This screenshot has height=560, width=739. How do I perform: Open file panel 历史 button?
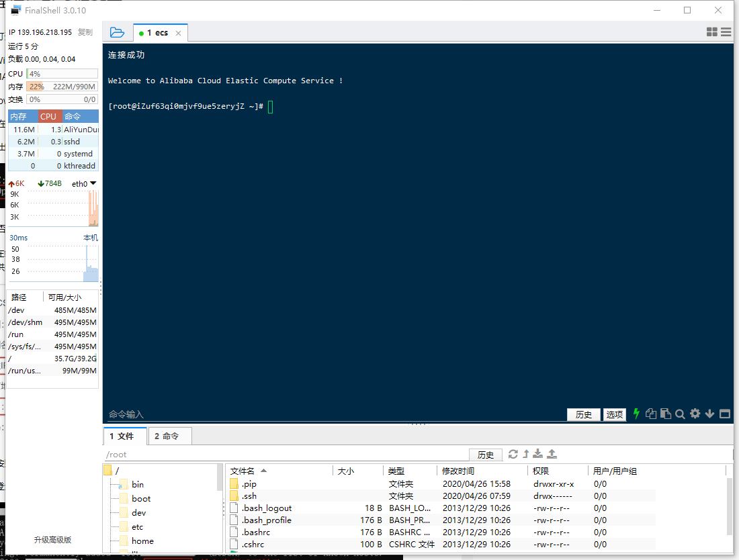point(486,455)
